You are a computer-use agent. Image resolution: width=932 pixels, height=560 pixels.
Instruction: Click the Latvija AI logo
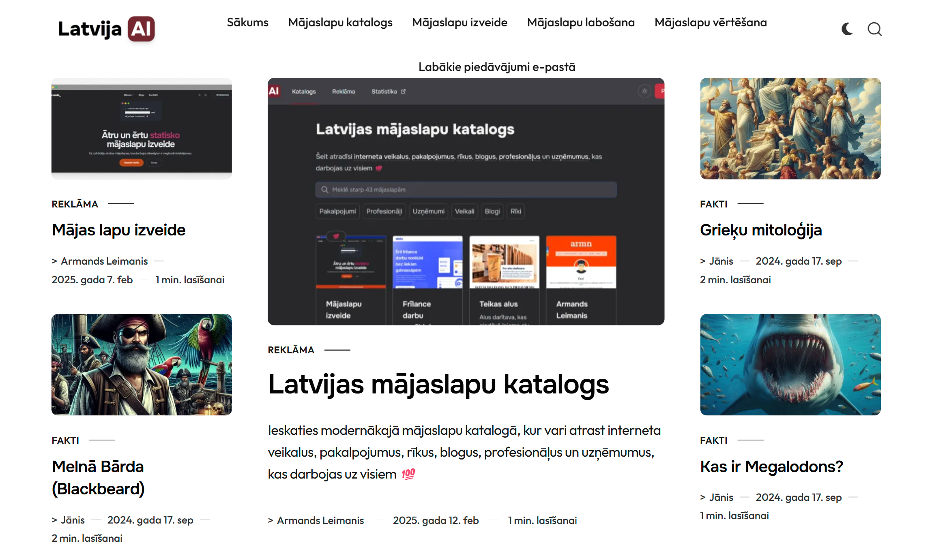coord(106,28)
